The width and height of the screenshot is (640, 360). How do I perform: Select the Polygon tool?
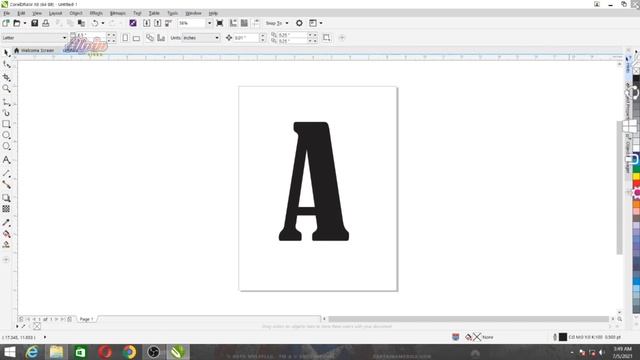[7, 146]
